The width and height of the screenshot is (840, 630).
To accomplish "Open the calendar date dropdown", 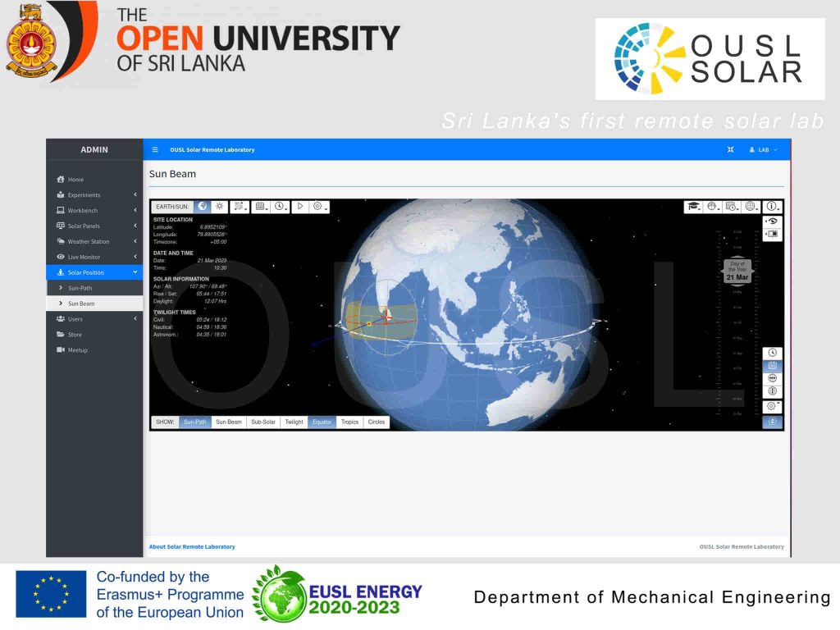I will [261, 206].
